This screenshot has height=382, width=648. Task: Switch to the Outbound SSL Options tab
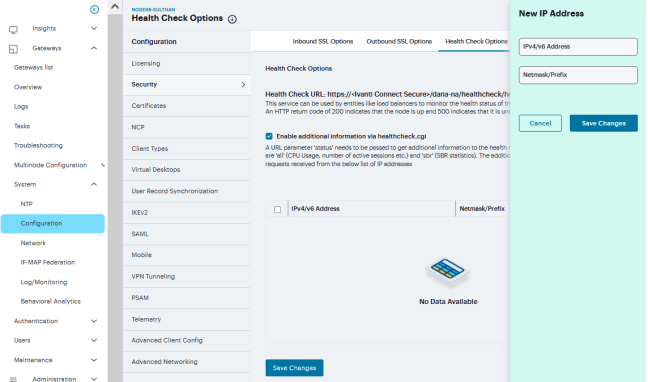[399, 41]
